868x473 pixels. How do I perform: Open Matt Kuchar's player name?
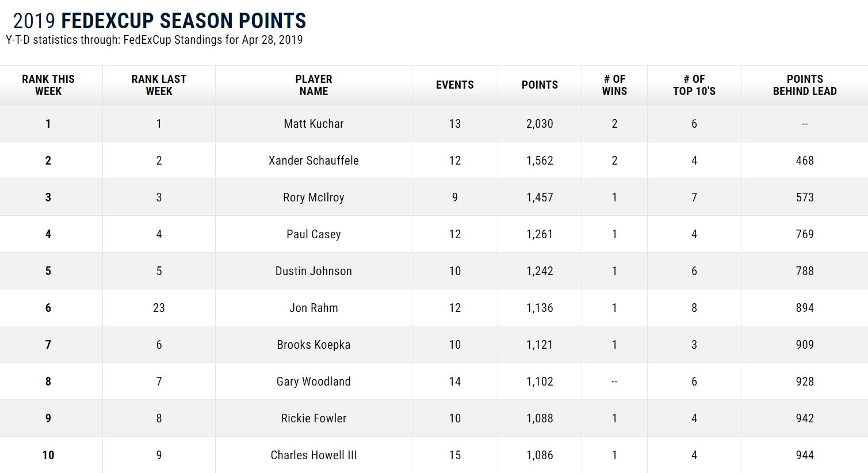coord(313,124)
